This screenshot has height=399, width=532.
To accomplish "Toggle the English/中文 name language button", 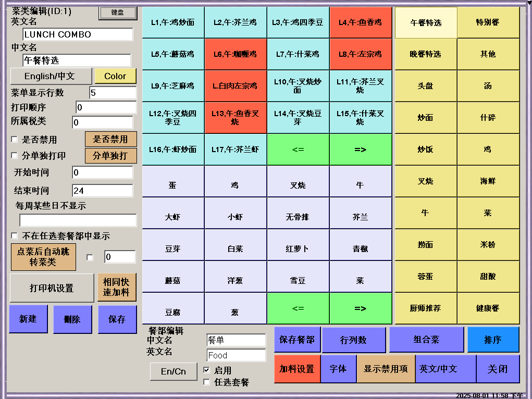I will [51, 76].
